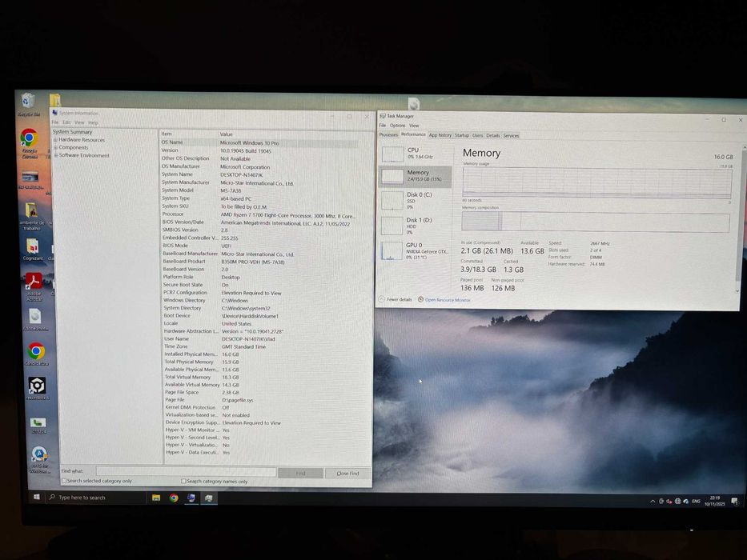
Task: Click the Find button in System Information
Action: coord(300,473)
